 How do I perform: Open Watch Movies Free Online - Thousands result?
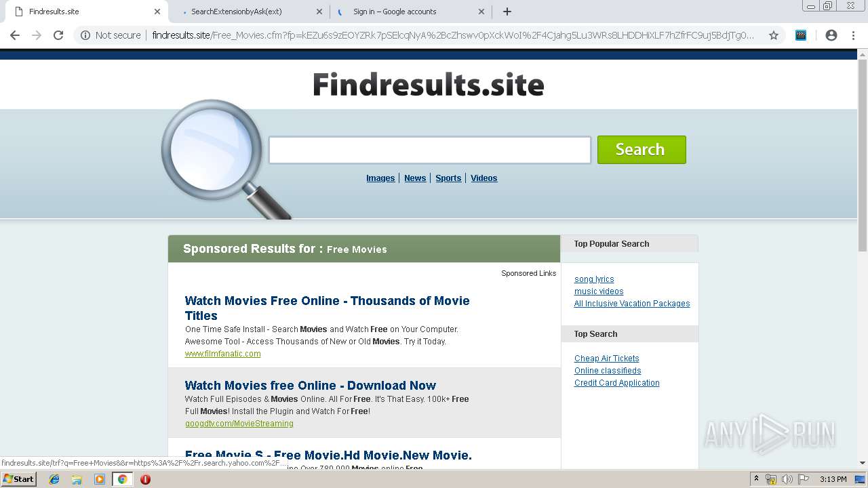click(327, 308)
